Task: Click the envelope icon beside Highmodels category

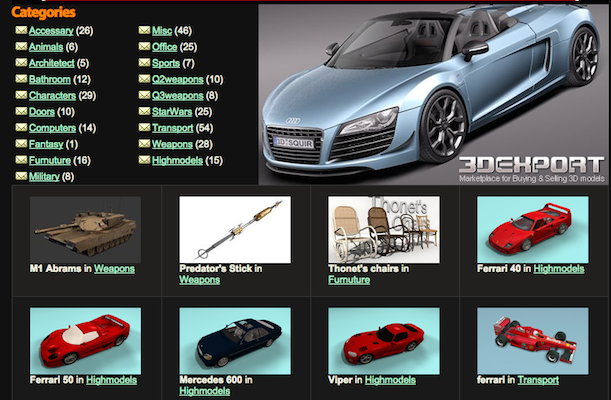Action: click(144, 160)
